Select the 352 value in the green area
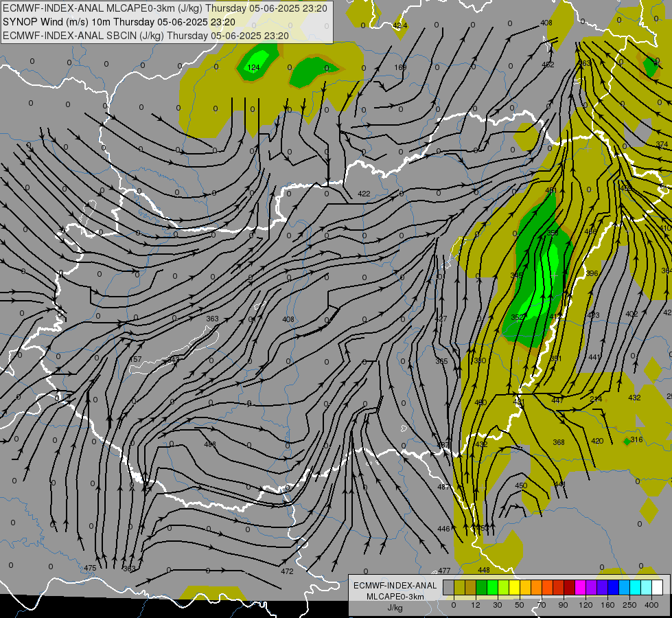Image resolution: width=672 pixels, height=618 pixels. click(518, 317)
